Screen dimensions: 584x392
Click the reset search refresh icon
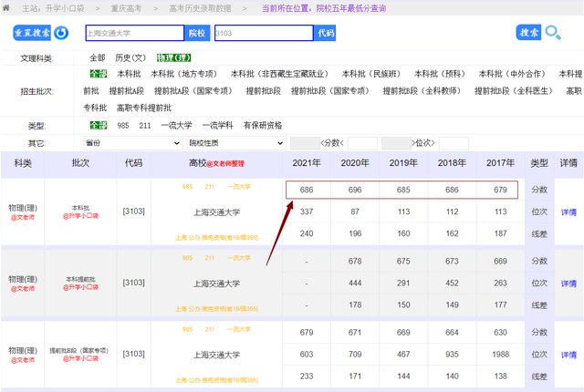(61, 33)
